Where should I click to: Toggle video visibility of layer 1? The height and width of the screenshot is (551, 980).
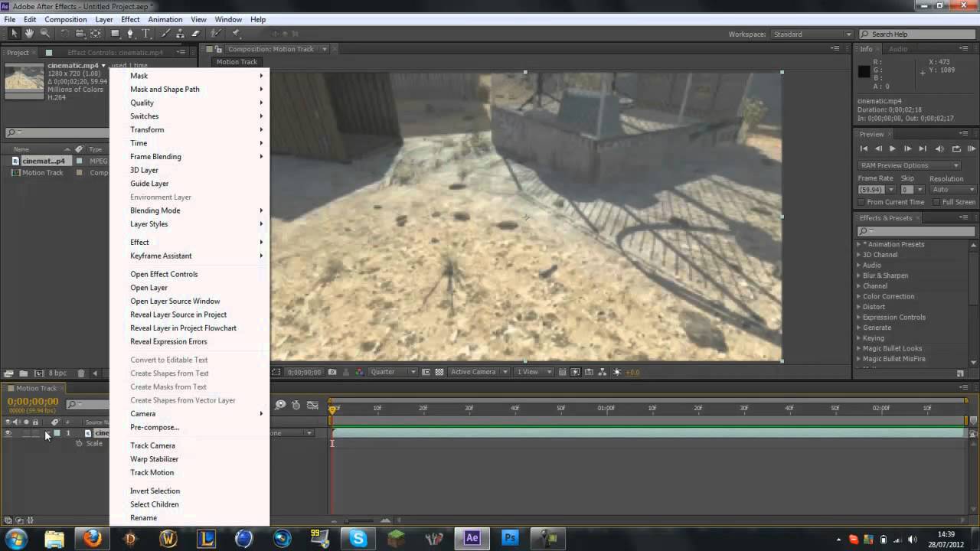pos(8,433)
